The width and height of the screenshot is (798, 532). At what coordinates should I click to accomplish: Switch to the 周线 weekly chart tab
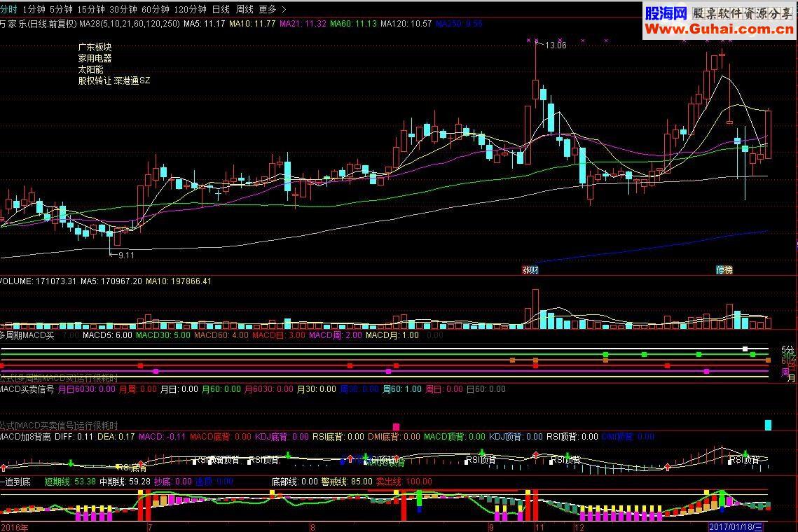[245, 9]
